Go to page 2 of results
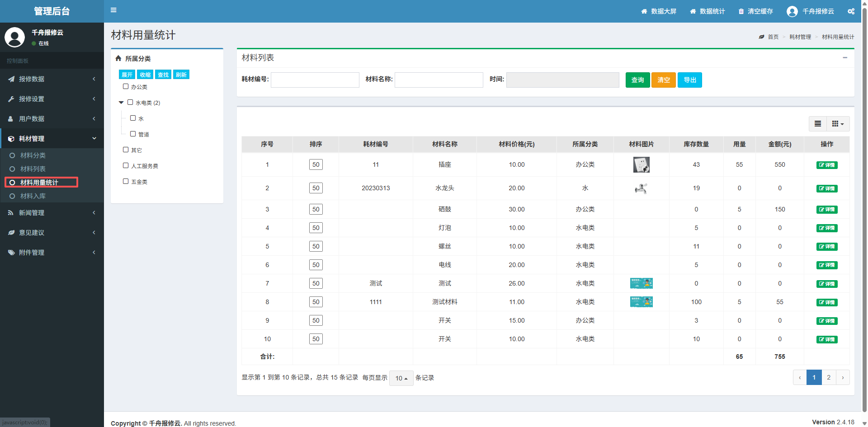 coord(829,377)
